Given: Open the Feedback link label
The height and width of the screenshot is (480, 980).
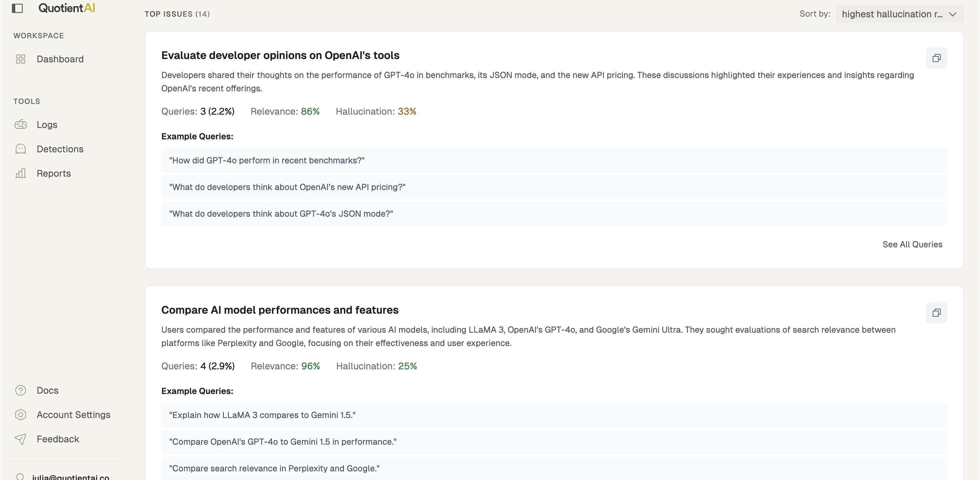Looking at the screenshot, I should (x=58, y=439).
